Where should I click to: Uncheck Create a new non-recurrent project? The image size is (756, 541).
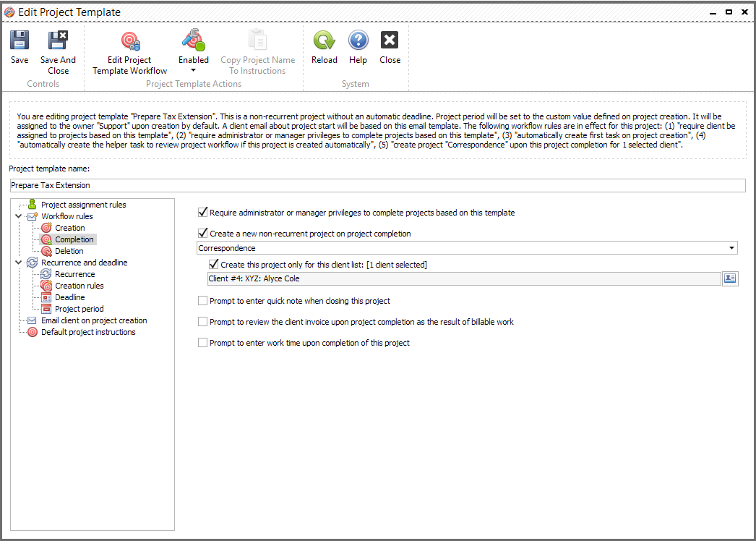203,233
